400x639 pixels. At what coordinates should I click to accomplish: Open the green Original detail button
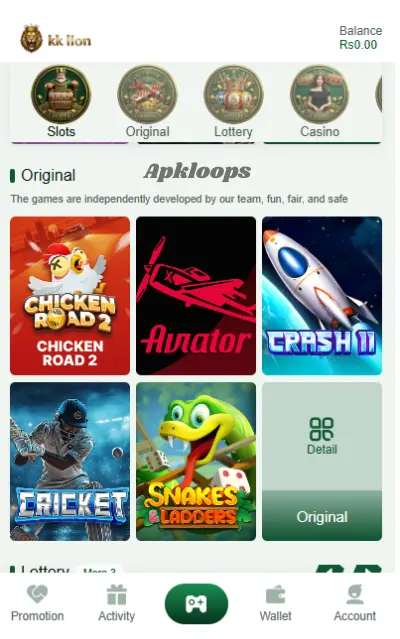[x=322, y=516]
